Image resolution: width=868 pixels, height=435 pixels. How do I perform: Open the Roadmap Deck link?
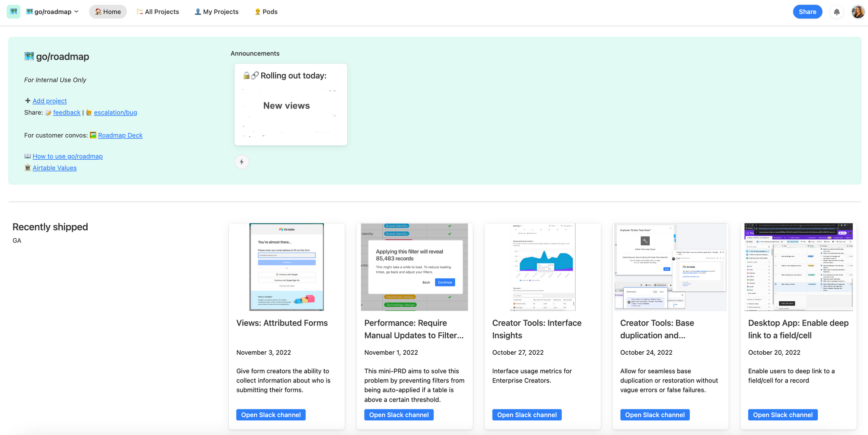click(x=120, y=135)
